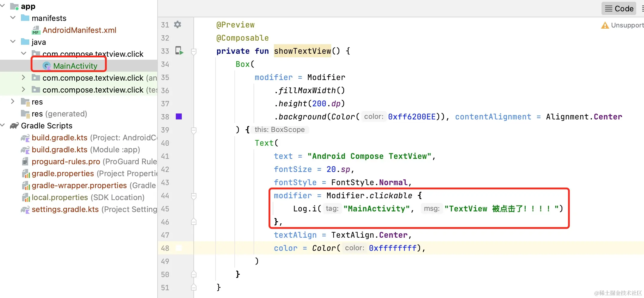Click Modifier.clickable on line 44
The width and height of the screenshot is (644, 298).
coord(369,196)
